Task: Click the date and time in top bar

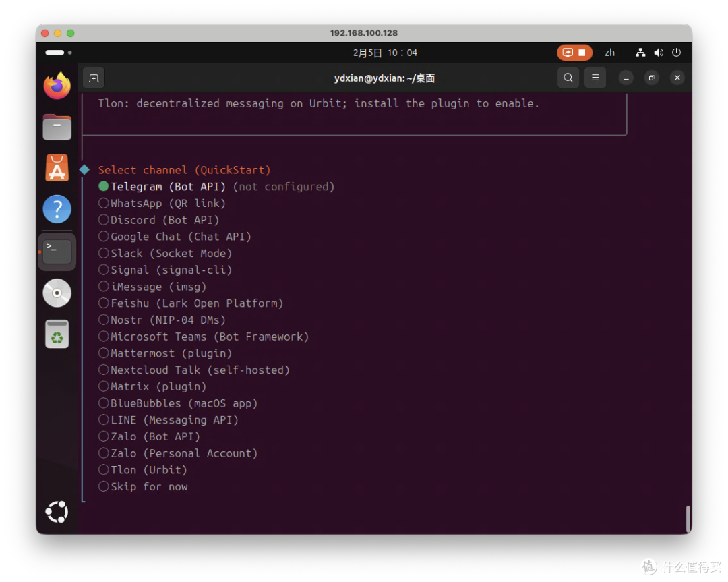Action: pos(385,53)
